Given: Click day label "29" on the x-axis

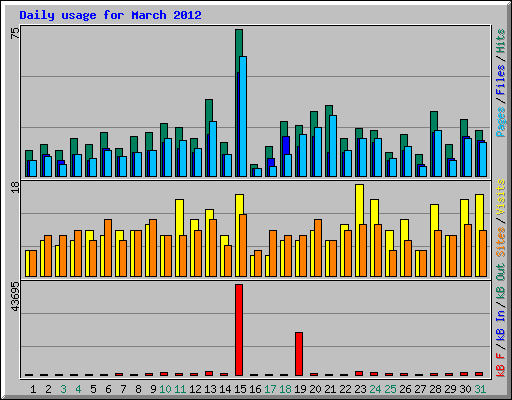Looking at the screenshot, I should point(450,389).
